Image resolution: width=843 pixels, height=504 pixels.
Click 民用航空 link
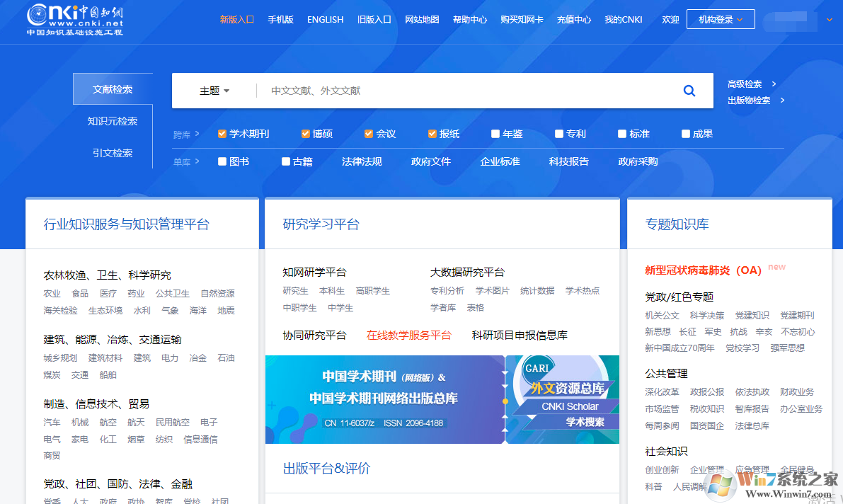point(172,422)
